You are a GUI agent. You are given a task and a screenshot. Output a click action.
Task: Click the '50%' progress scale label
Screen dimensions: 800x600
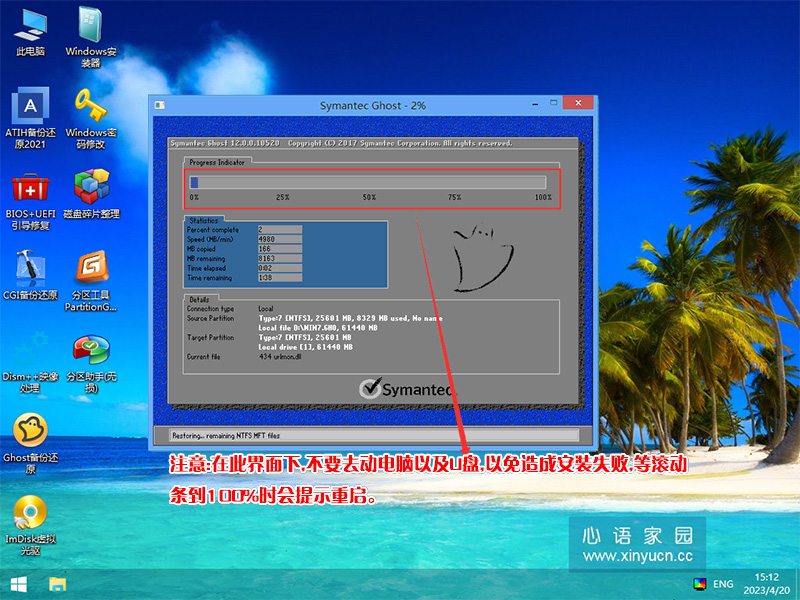(369, 197)
